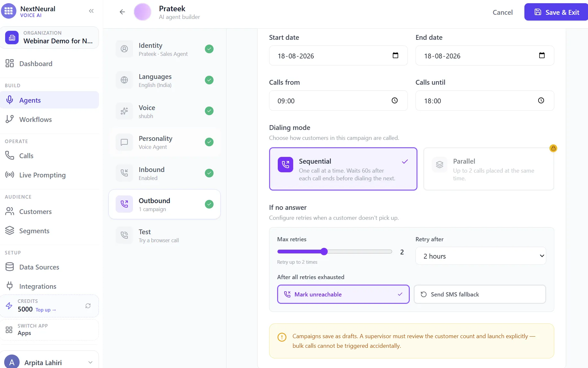Click the Calls until time field
This screenshot has height=368, width=588.
485,100
